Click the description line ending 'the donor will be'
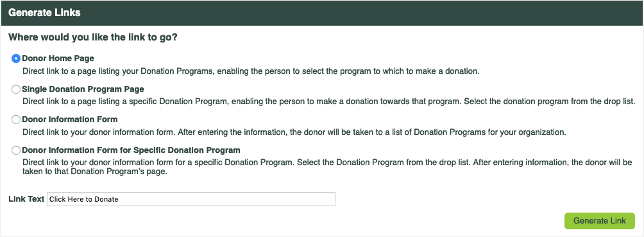The image size is (644, 237). pos(327,162)
